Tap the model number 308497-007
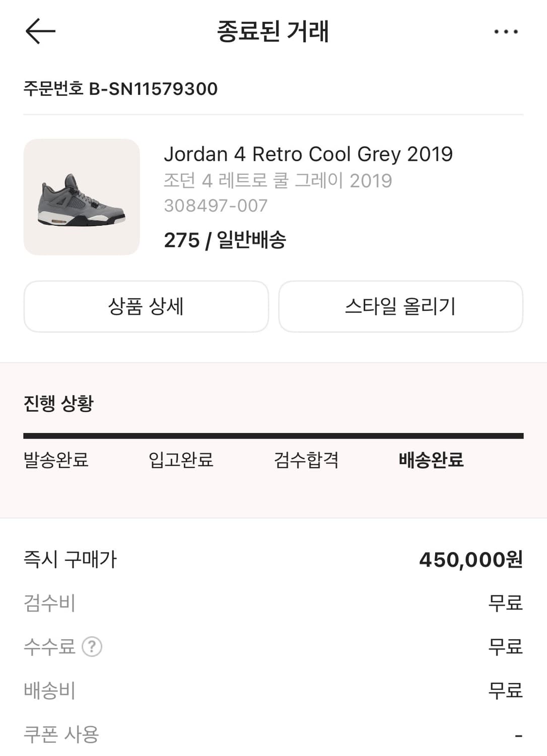The height and width of the screenshot is (756, 547). 216,206
